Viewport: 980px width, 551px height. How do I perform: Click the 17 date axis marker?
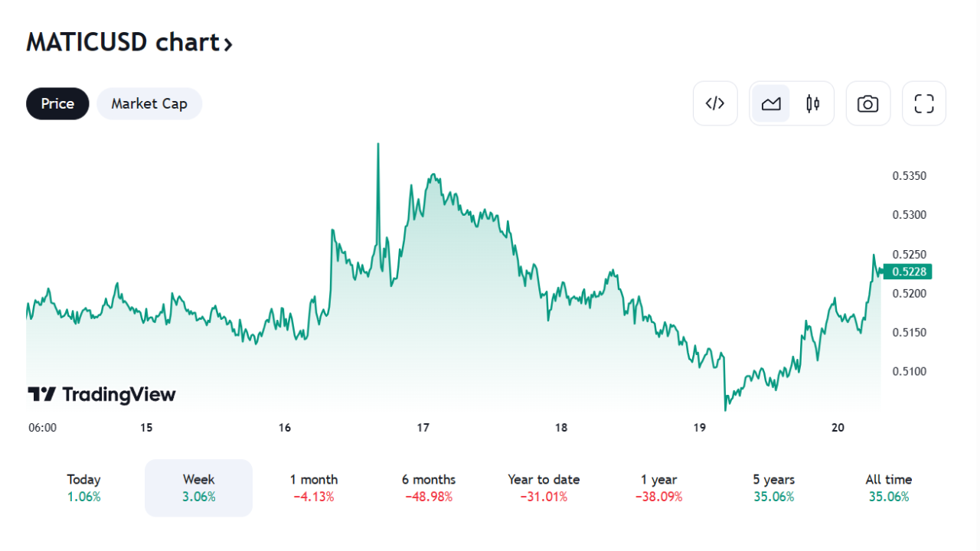coord(423,428)
